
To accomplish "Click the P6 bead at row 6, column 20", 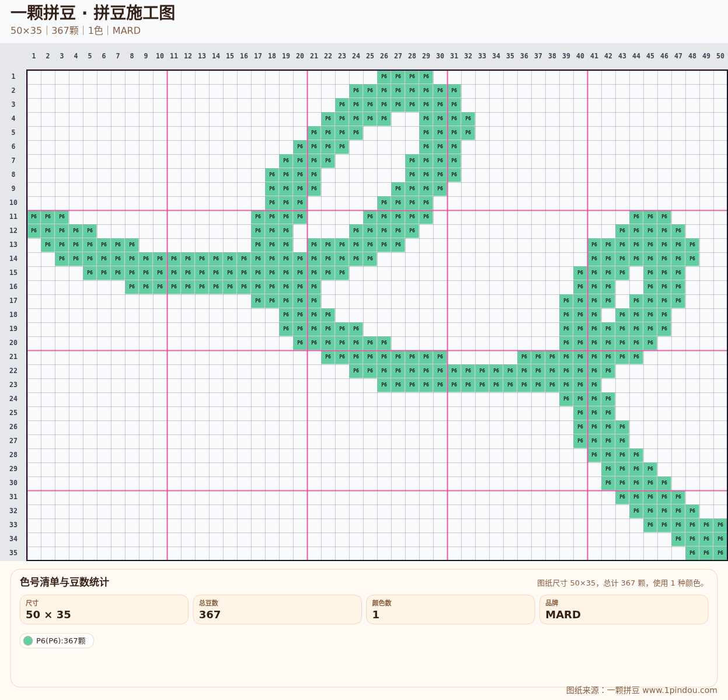I will tap(300, 147).
